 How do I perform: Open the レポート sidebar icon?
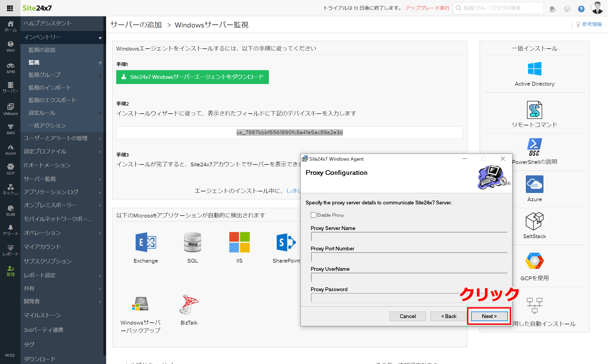10,250
